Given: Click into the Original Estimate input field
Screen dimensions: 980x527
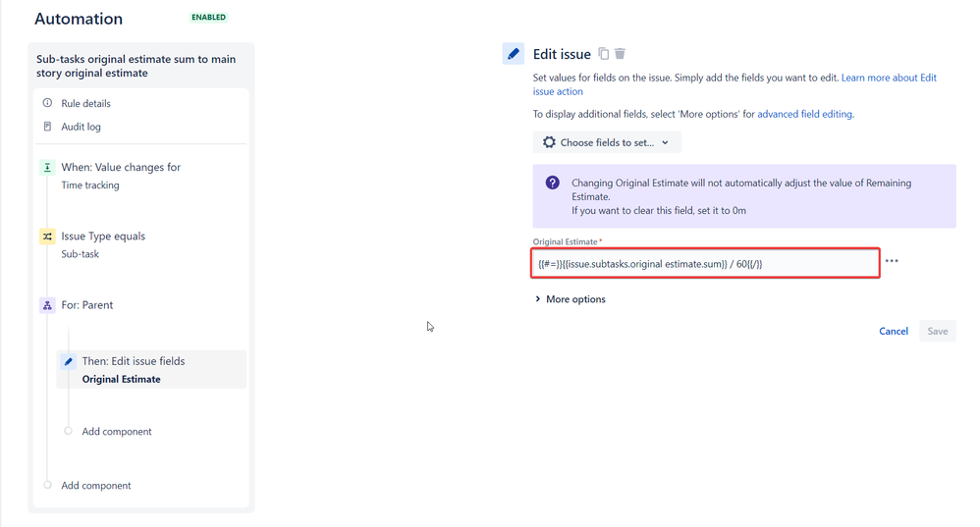Looking at the screenshot, I should [706, 263].
